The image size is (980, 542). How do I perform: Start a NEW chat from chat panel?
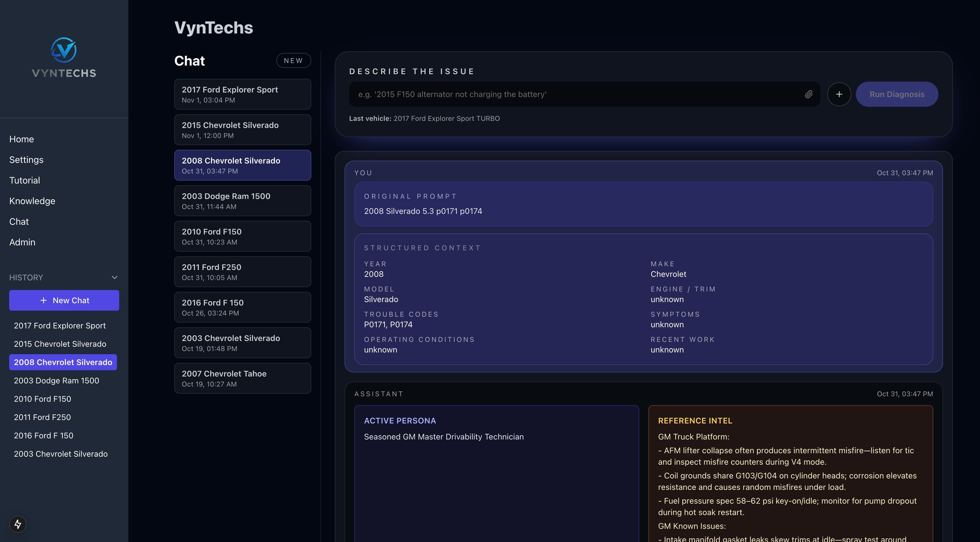point(293,60)
